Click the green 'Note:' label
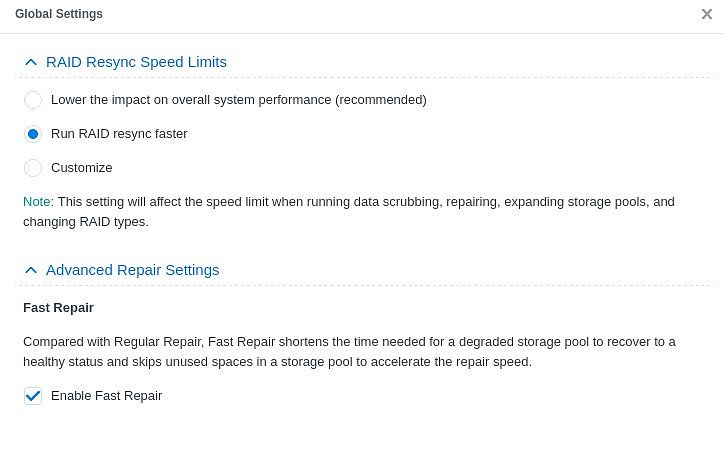 [x=38, y=202]
